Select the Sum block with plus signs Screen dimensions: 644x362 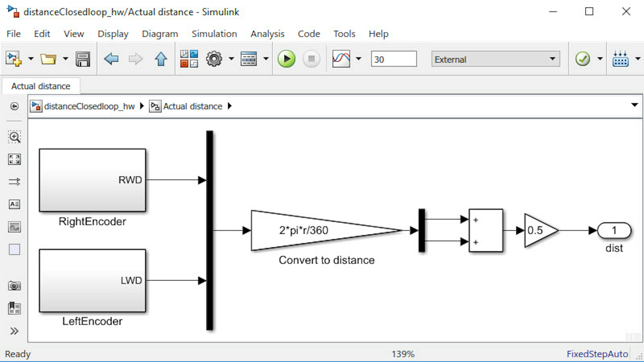pos(486,230)
